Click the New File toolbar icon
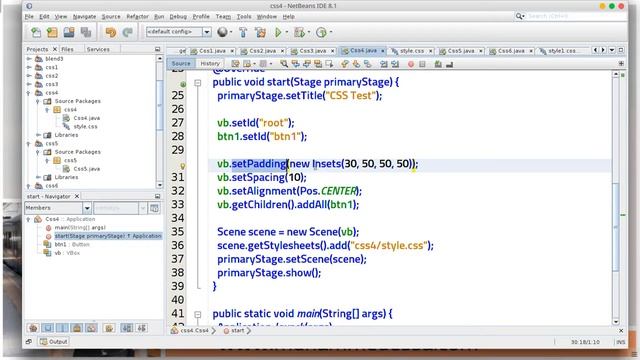The height and width of the screenshot is (360, 640). click(36, 32)
